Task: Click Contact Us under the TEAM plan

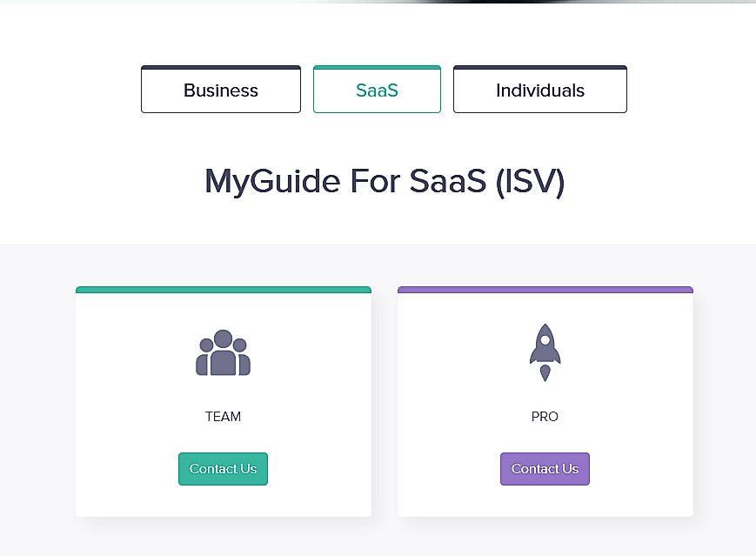Action: [223, 469]
